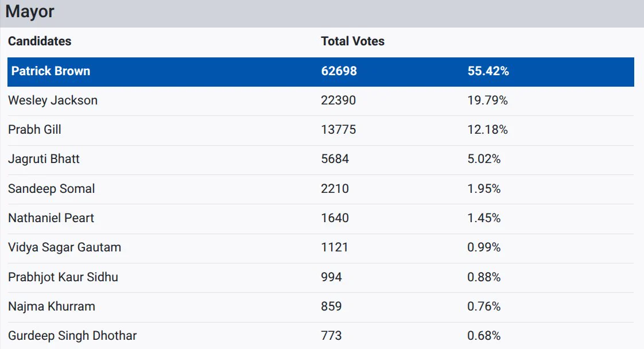
Task: Select Jagruti Bhatt in candidates list
Action: click(44, 160)
